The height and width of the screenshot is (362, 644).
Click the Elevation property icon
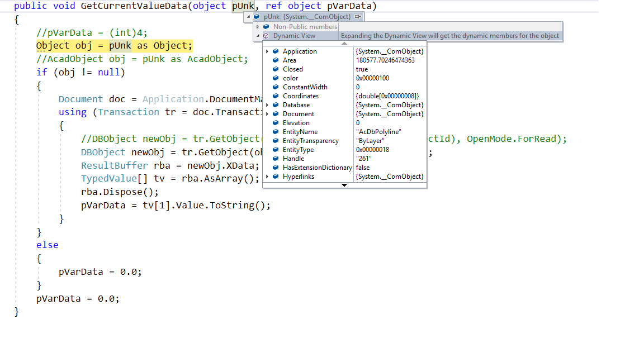[x=276, y=123]
